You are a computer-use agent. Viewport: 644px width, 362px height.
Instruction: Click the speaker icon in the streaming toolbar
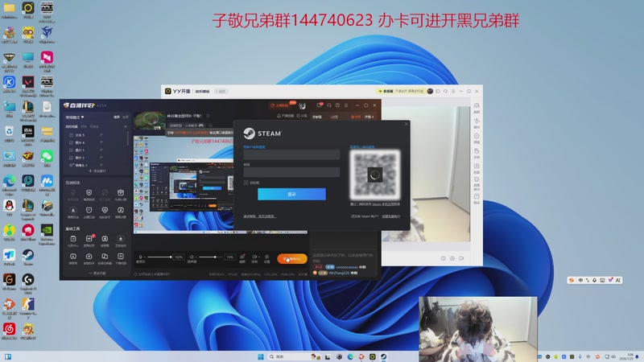191,257
